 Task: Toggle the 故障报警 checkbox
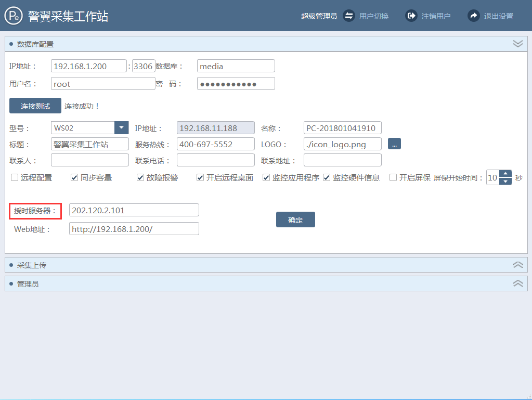click(x=140, y=178)
